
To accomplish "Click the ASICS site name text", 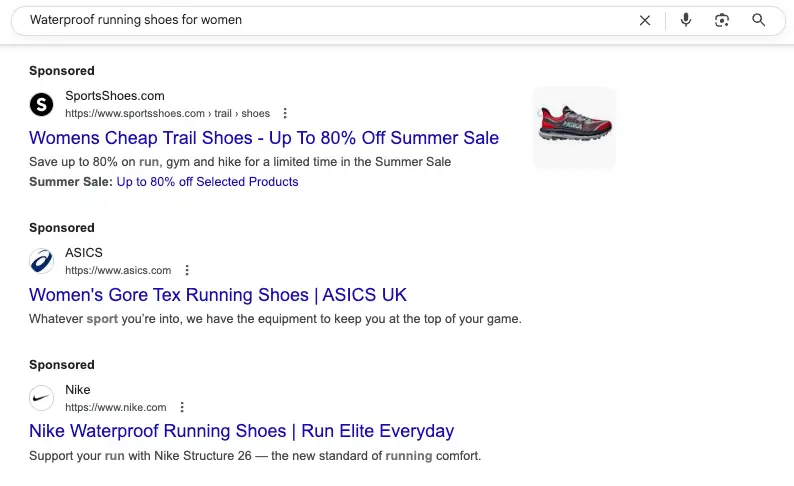I will point(84,253).
